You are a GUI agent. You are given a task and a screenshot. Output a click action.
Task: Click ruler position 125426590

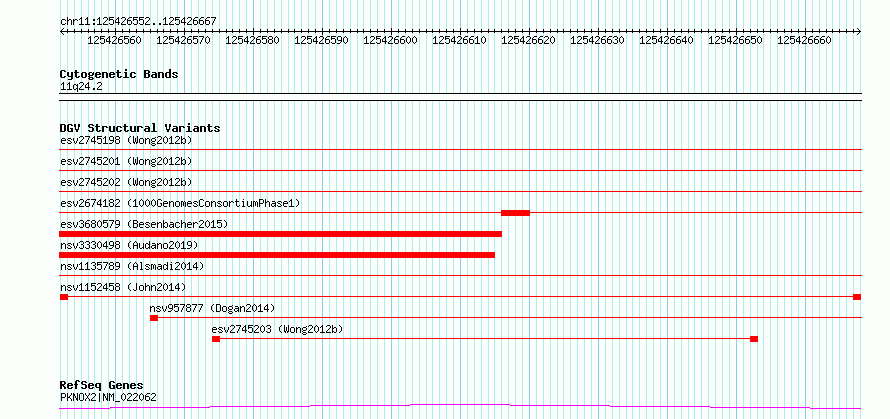pyautogui.click(x=321, y=40)
